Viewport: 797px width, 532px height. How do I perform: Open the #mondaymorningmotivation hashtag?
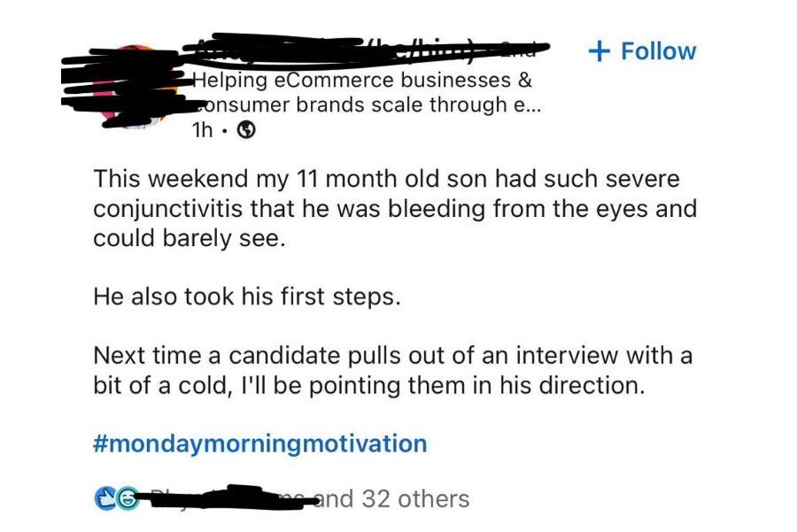tap(259, 443)
